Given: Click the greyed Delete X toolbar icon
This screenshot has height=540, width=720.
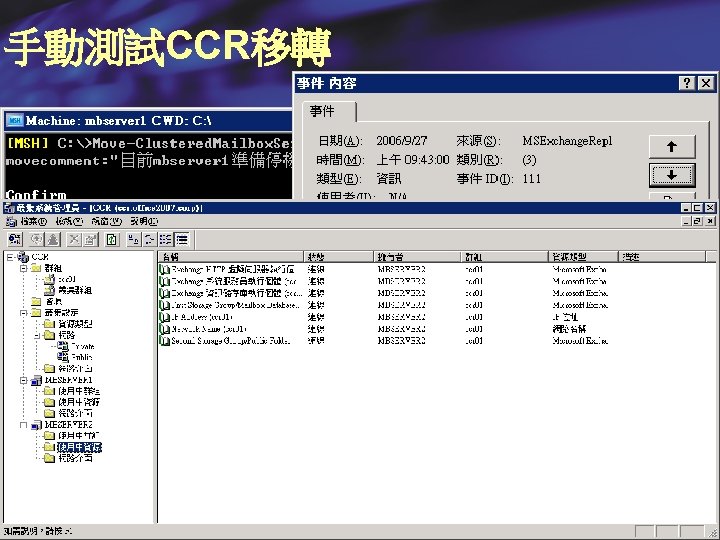Looking at the screenshot, I should (74, 239).
